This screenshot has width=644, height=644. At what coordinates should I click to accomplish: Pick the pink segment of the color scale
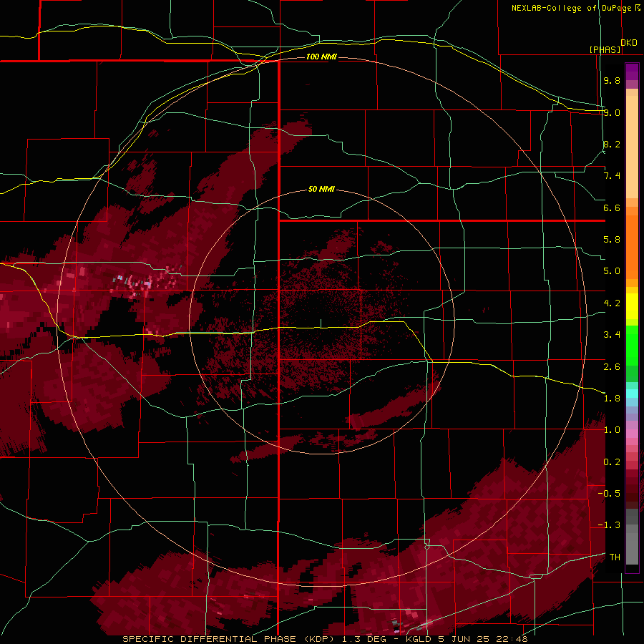point(632,434)
